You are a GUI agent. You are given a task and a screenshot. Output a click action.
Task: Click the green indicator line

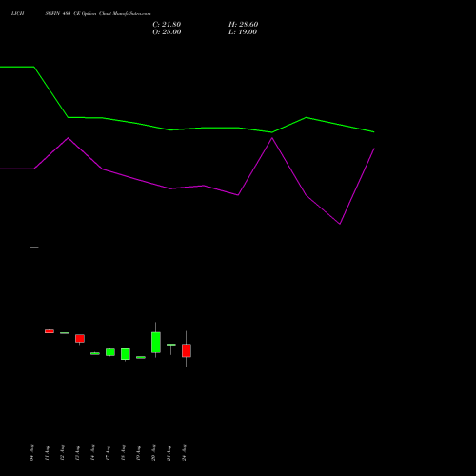[x=188, y=129]
